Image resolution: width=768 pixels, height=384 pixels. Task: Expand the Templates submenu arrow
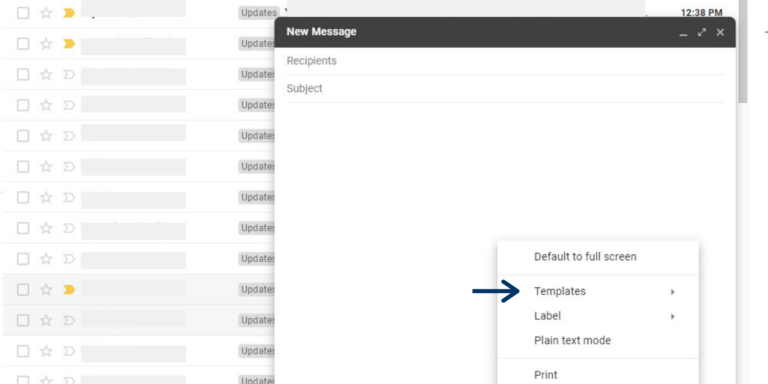(672, 292)
